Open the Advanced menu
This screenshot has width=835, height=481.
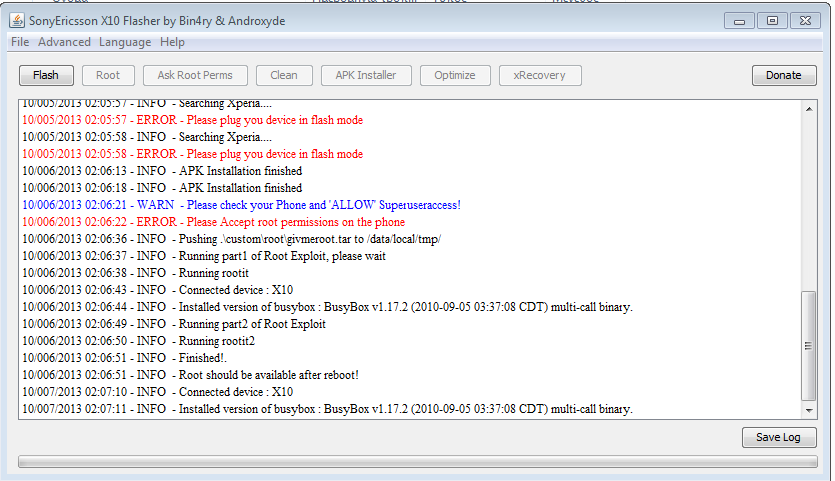(x=64, y=42)
